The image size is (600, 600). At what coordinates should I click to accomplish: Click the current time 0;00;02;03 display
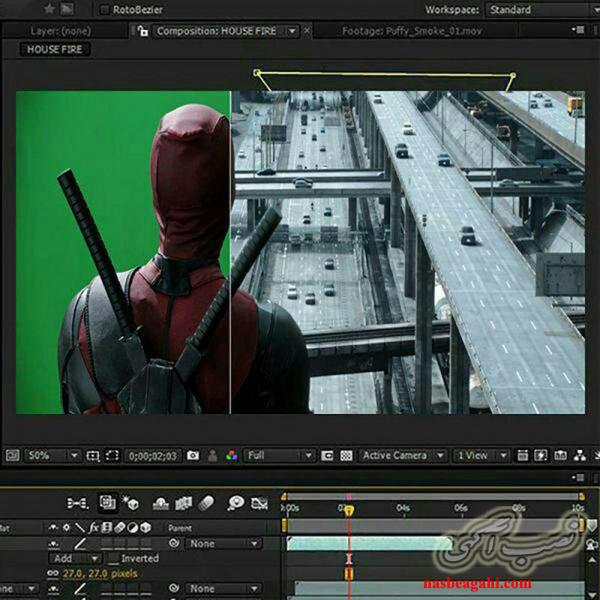(153, 456)
